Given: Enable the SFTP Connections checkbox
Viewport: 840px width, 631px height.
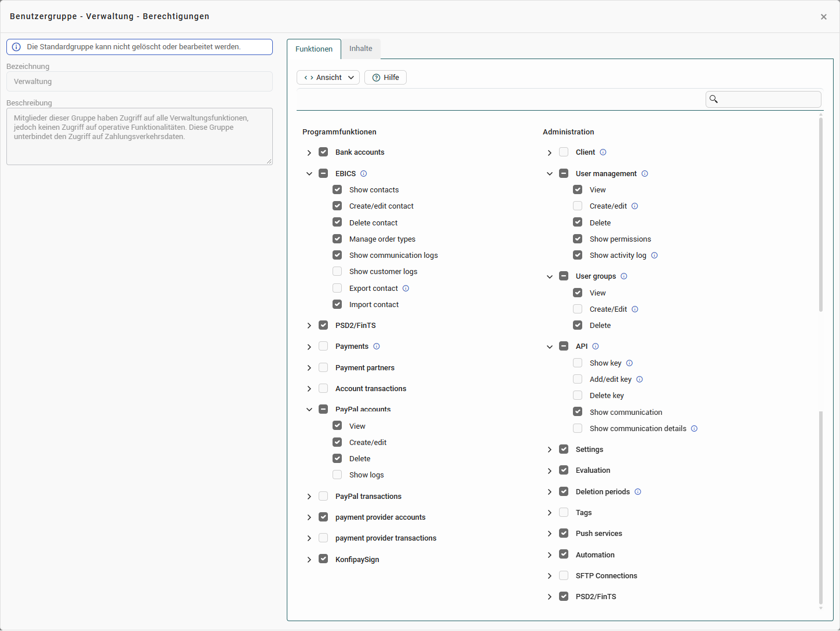Looking at the screenshot, I should coord(564,576).
